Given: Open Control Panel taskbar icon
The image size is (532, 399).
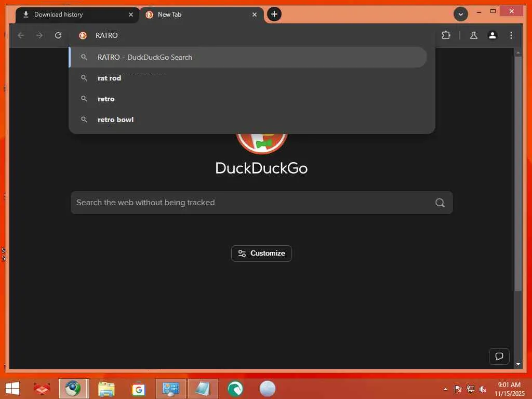Looking at the screenshot, I should tap(170, 389).
